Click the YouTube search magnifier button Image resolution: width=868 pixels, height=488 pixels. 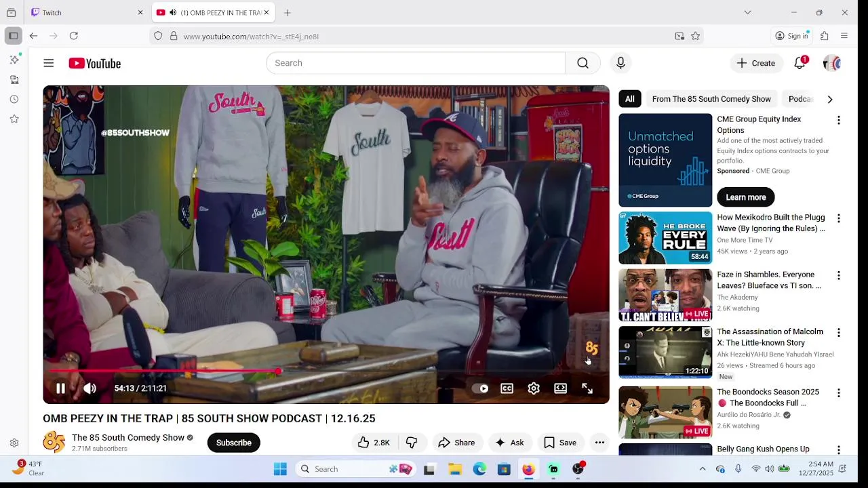[583, 63]
